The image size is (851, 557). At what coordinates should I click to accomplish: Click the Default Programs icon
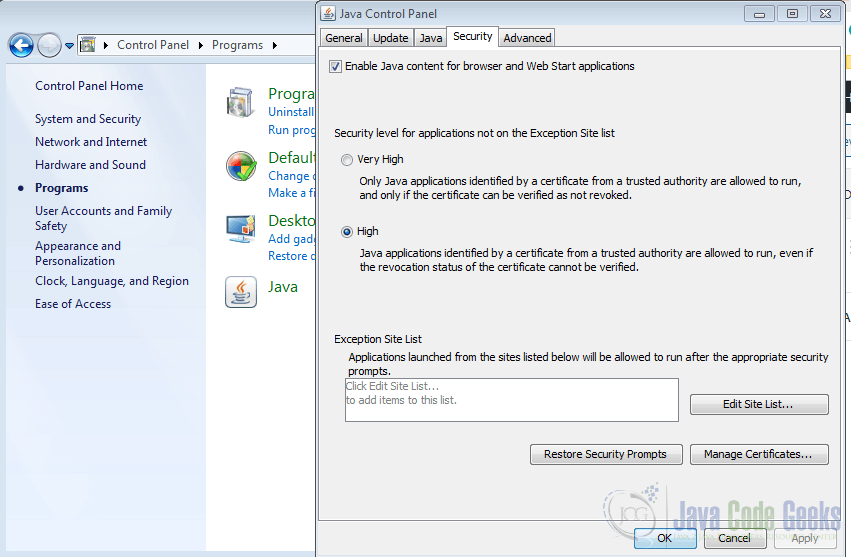[x=241, y=166]
